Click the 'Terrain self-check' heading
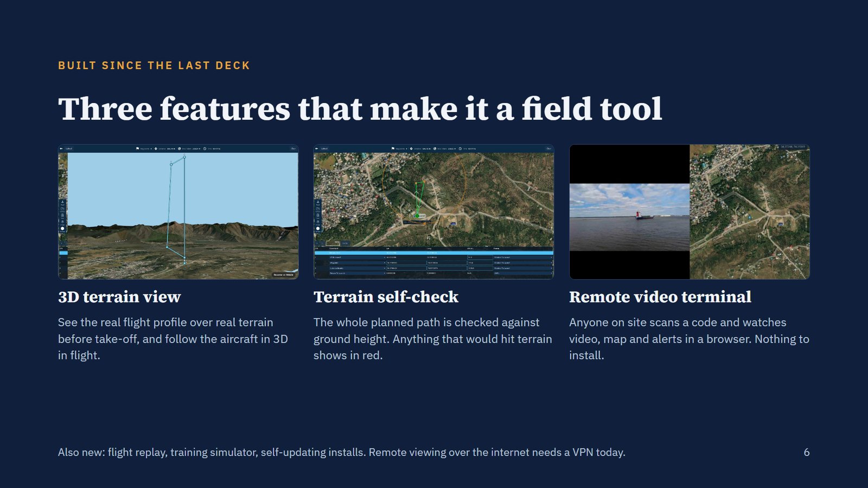Viewport: 868px width, 488px height. click(x=386, y=297)
